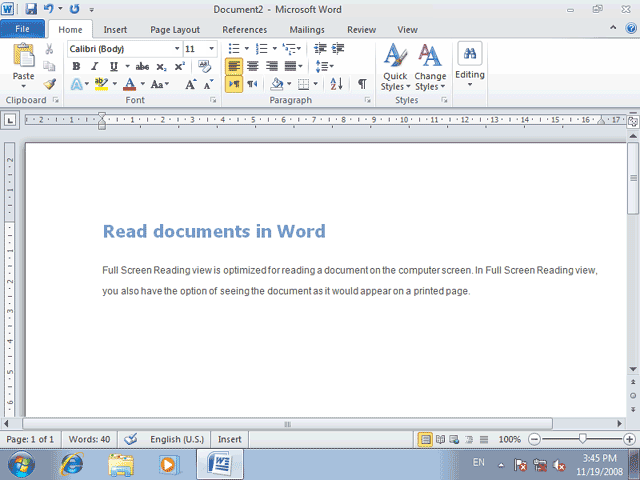Click Clear Formatting icon
The height and width of the screenshot is (480, 640).
click(204, 66)
